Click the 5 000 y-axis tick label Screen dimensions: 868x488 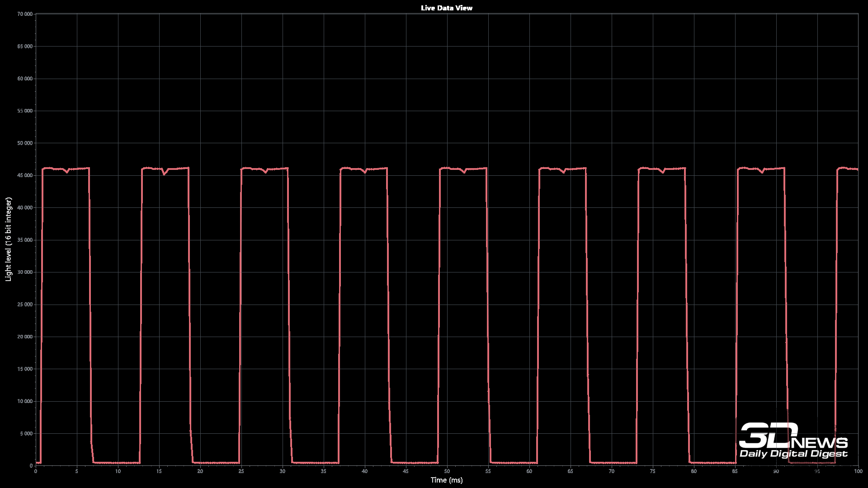(x=26, y=434)
